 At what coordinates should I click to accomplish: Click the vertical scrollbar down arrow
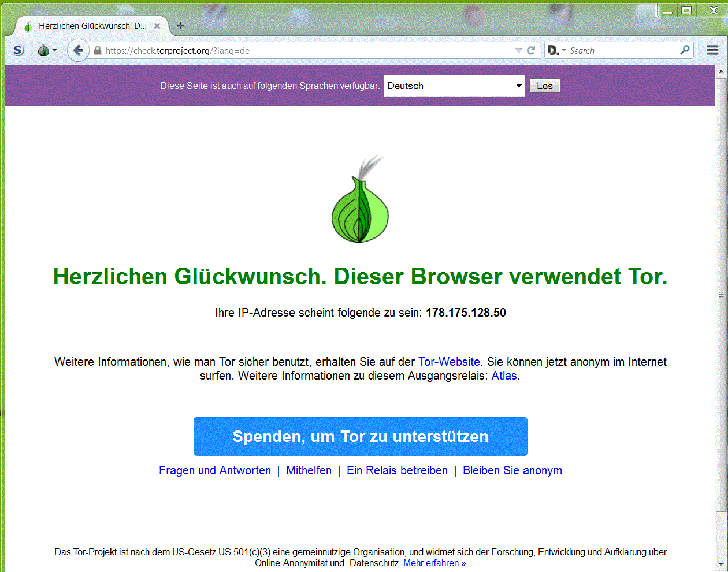(720, 564)
